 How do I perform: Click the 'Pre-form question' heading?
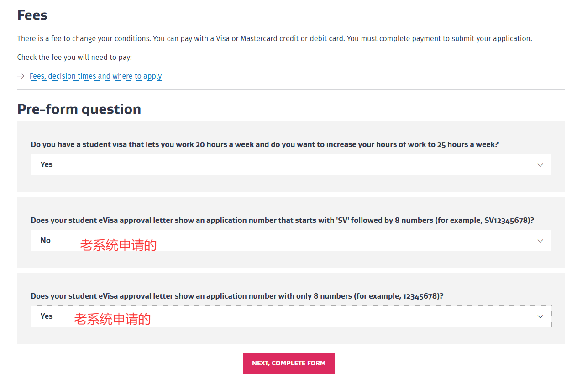(79, 109)
